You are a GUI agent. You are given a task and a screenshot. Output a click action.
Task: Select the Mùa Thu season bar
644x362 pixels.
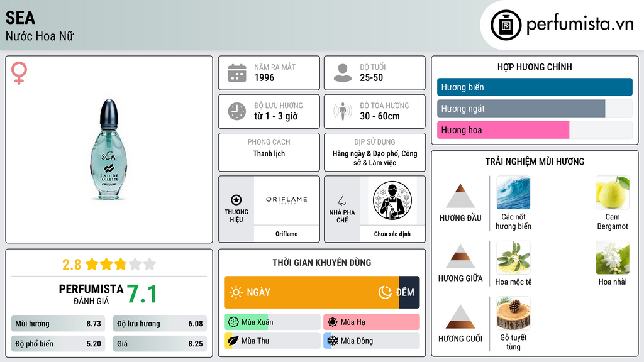pyautogui.click(x=272, y=341)
